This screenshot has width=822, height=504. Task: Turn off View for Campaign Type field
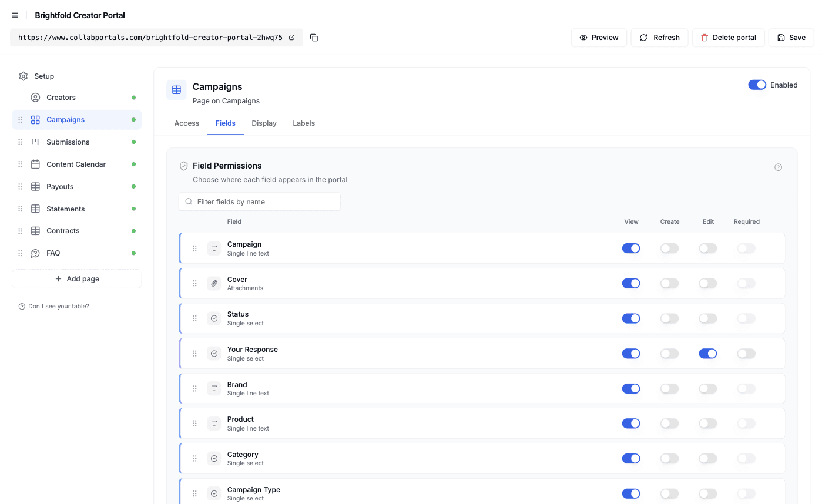point(631,493)
